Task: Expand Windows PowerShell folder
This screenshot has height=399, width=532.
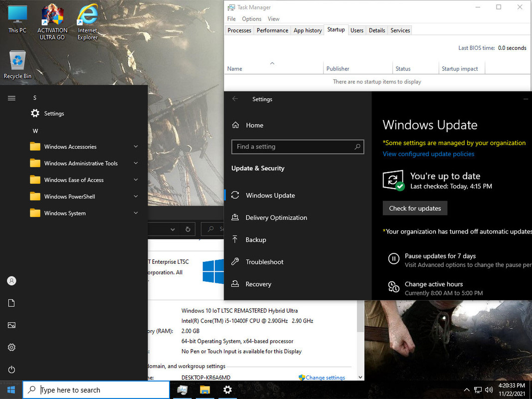Action: (85, 197)
